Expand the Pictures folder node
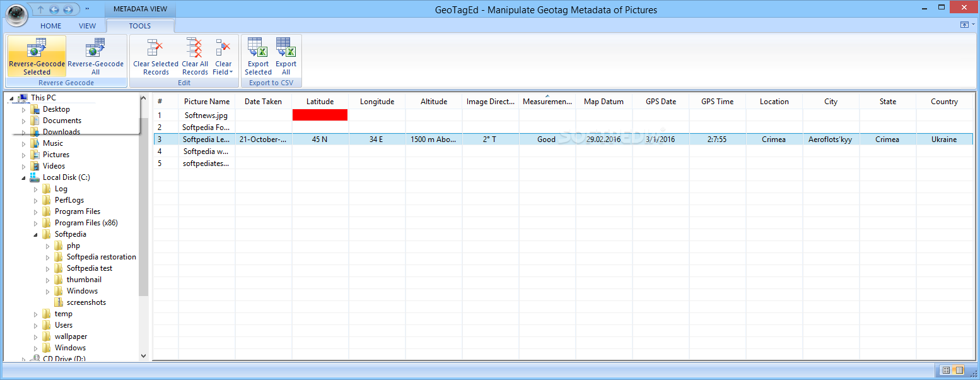 coord(24,155)
